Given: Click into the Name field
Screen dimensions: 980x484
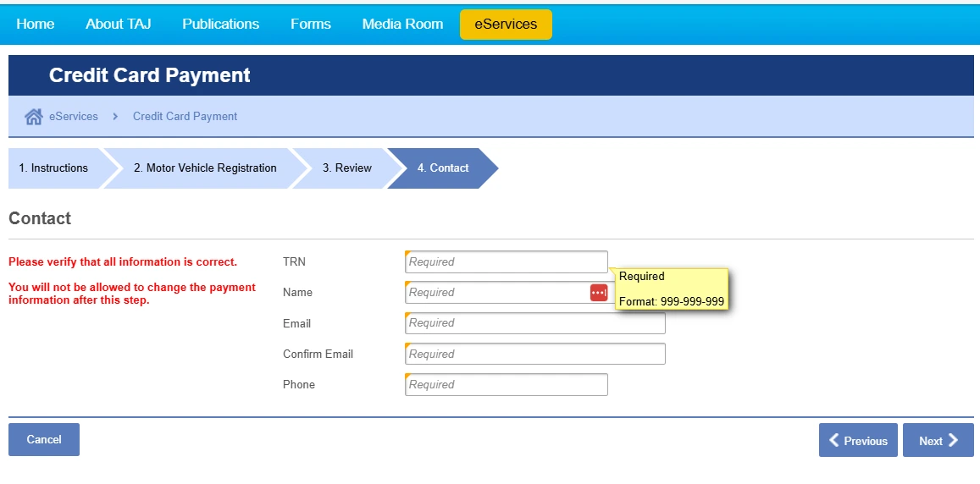Looking at the screenshot, I should click(496, 293).
